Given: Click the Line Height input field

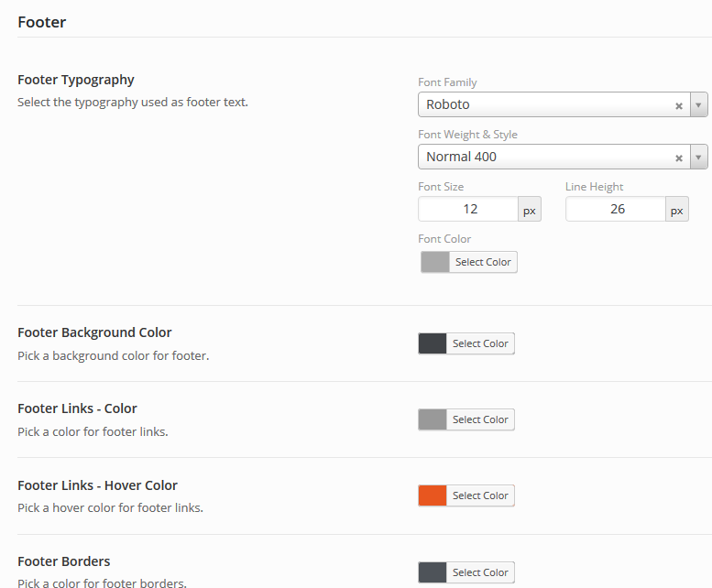Looking at the screenshot, I should click(x=616, y=210).
